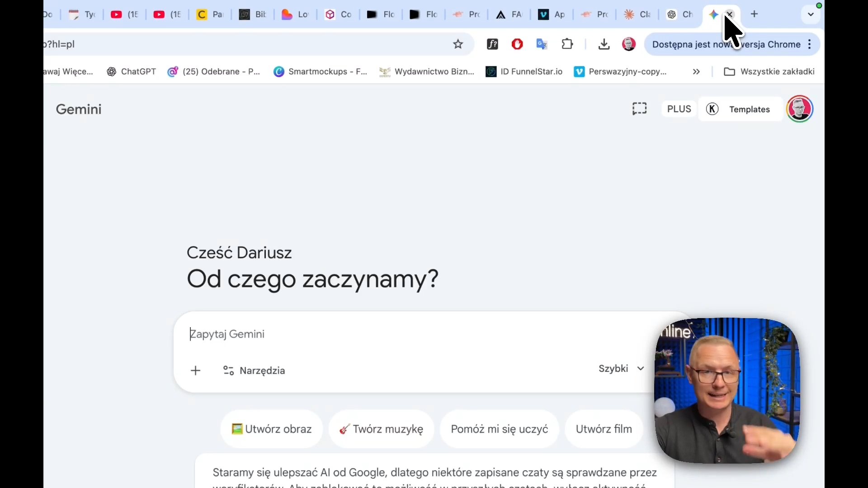Click the webcam video overlay thumbnail
Viewport: 868px width, 488px height.
pyautogui.click(x=727, y=391)
